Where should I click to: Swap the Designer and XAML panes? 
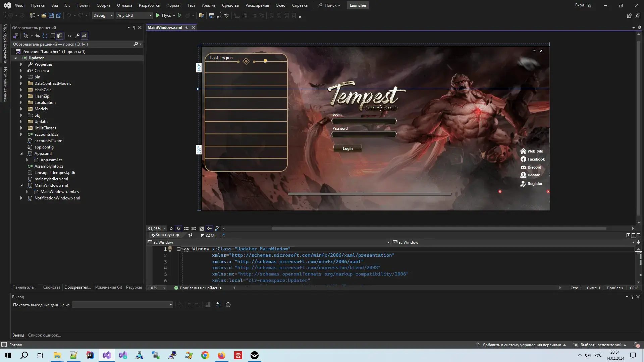(x=191, y=235)
